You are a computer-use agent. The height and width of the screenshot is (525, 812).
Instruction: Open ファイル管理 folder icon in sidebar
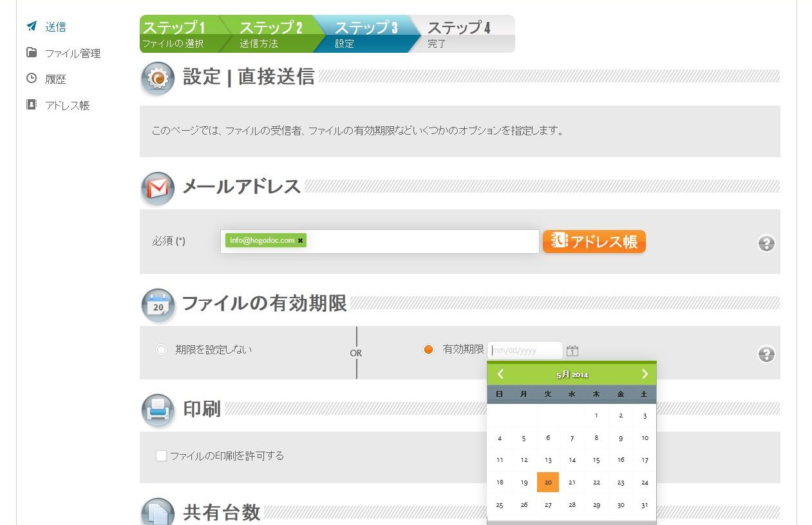coord(32,53)
